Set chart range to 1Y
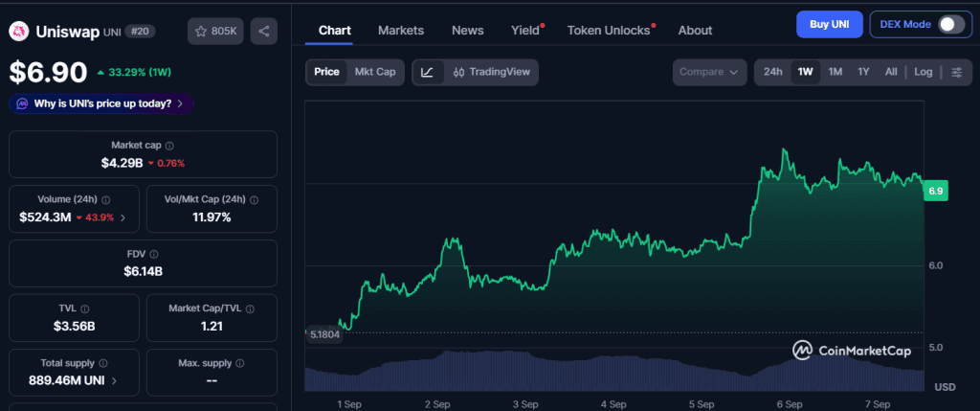The height and width of the screenshot is (411, 980). click(863, 72)
